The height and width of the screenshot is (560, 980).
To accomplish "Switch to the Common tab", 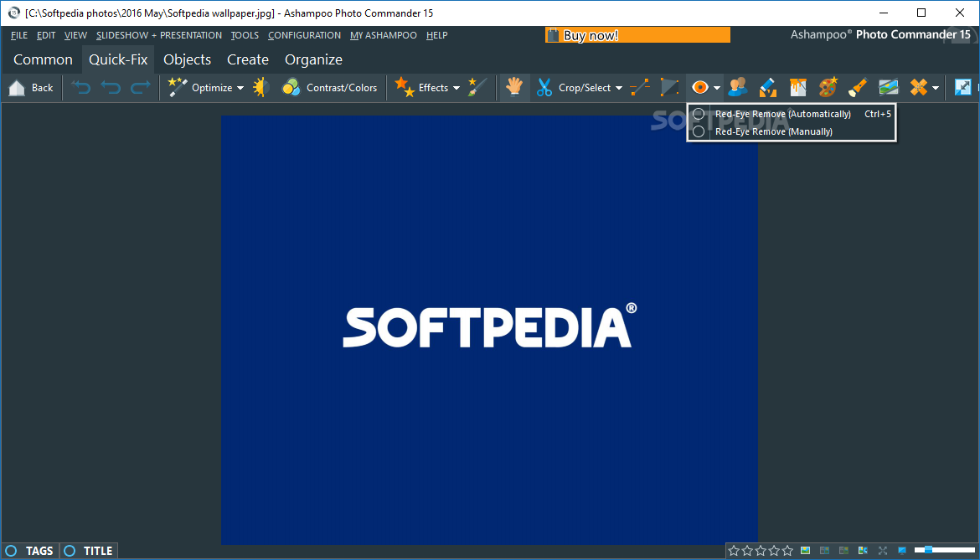I will pos(43,59).
